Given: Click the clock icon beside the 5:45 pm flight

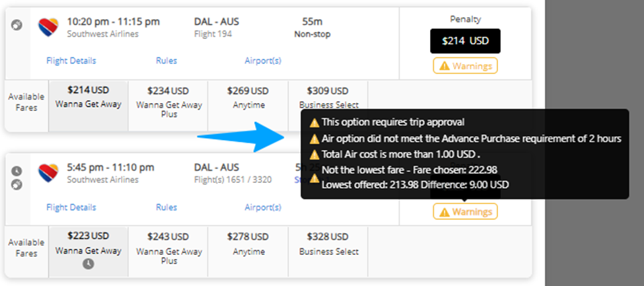Looking at the screenshot, I should pyautogui.click(x=17, y=170).
